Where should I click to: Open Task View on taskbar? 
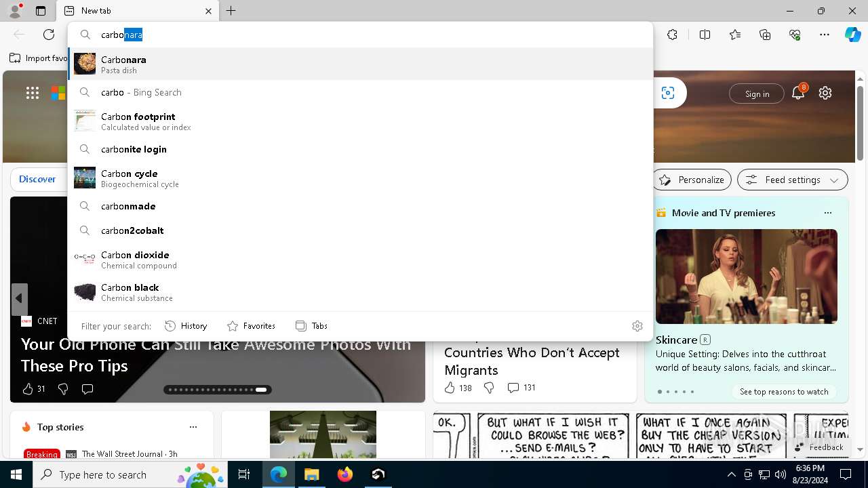tap(245, 474)
